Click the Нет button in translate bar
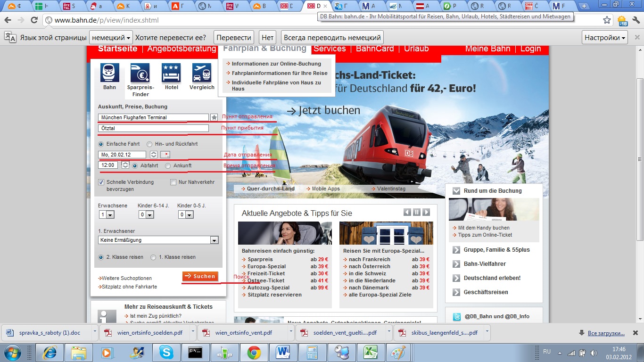The image size is (644, 362). click(x=268, y=38)
